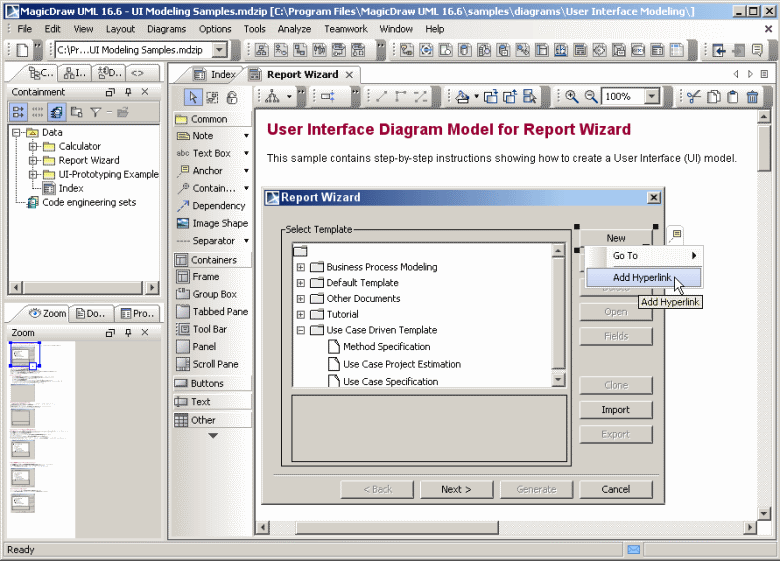Viewport: 780px width, 561px height.
Task: Open the zoom percentage 100% dropdown
Action: click(651, 96)
